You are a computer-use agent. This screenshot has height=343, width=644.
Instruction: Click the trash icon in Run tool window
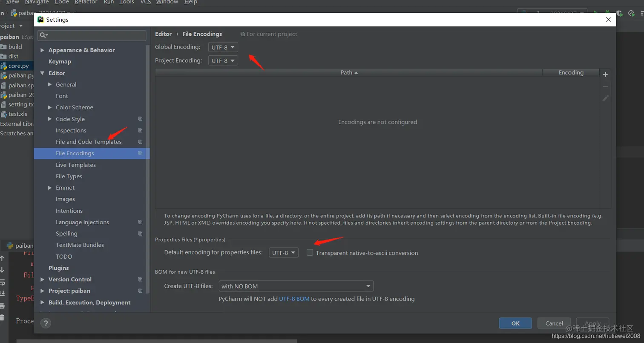(2, 317)
